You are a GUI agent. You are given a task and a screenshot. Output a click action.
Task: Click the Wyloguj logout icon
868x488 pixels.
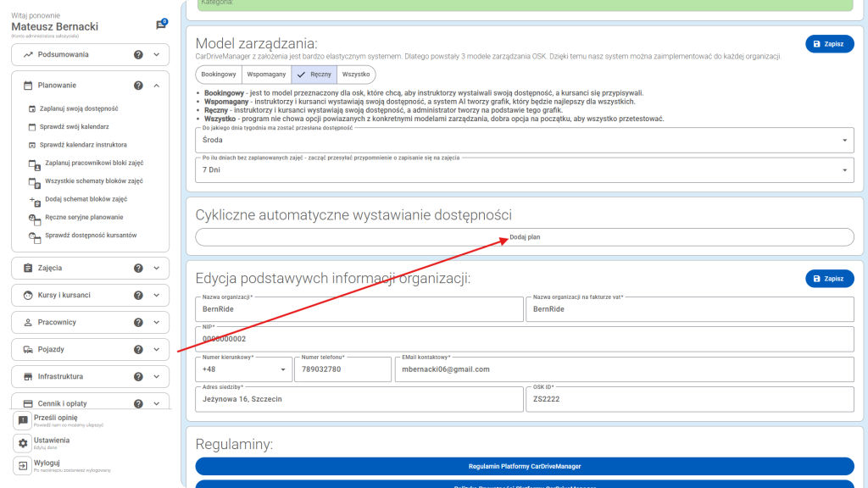point(23,465)
